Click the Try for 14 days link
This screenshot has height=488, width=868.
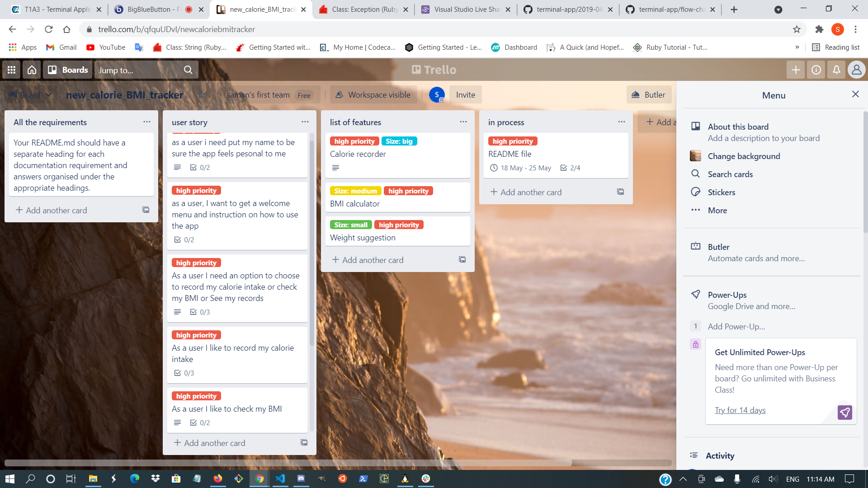pyautogui.click(x=740, y=410)
